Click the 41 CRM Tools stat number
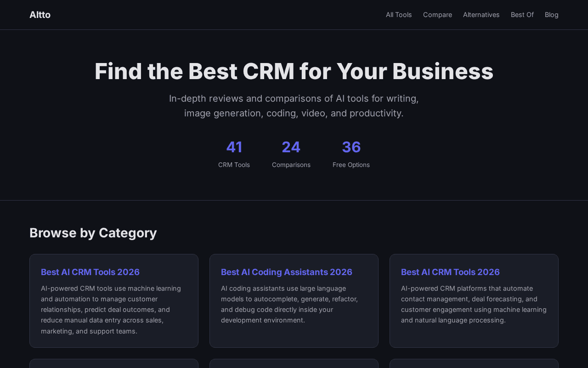The height and width of the screenshot is (368, 588). pyautogui.click(x=234, y=147)
